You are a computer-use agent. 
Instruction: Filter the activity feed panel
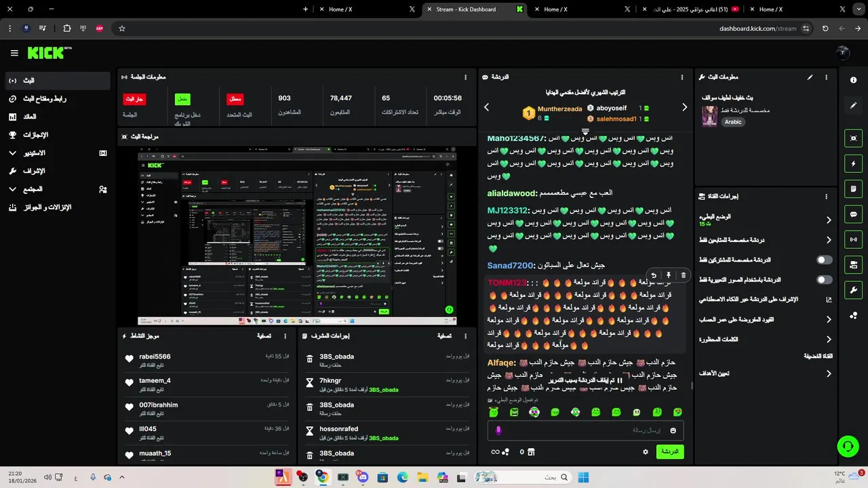coord(264,335)
